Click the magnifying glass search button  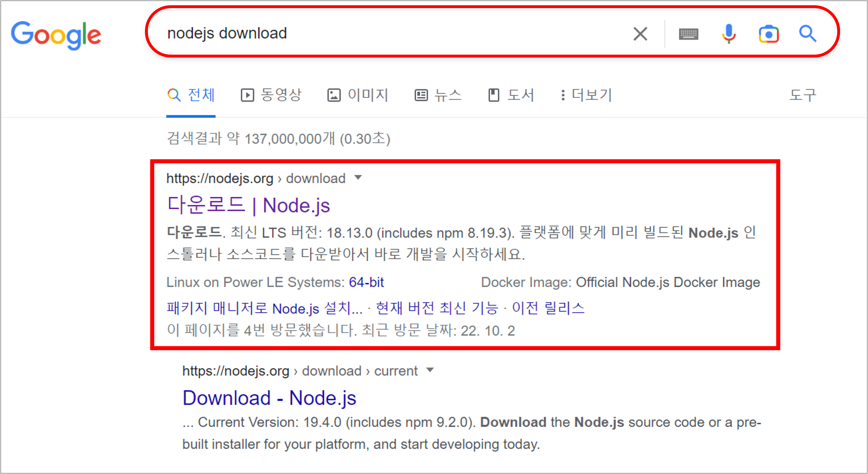click(x=808, y=34)
